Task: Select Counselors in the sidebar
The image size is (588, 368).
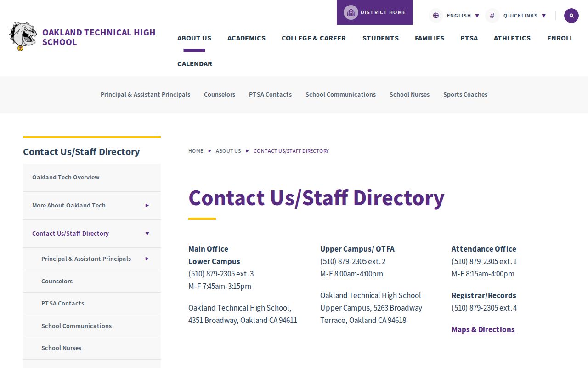Action: pyautogui.click(x=92, y=282)
